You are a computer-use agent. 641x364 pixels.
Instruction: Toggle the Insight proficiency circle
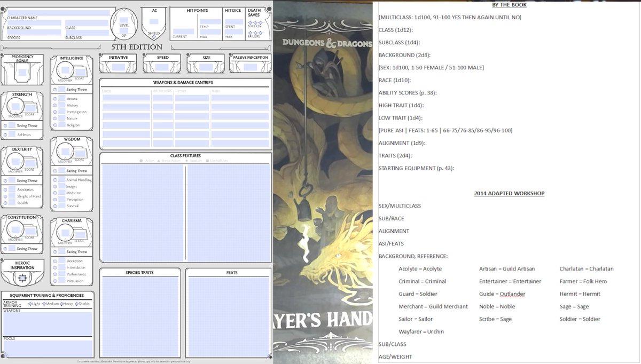[x=56, y=186]
